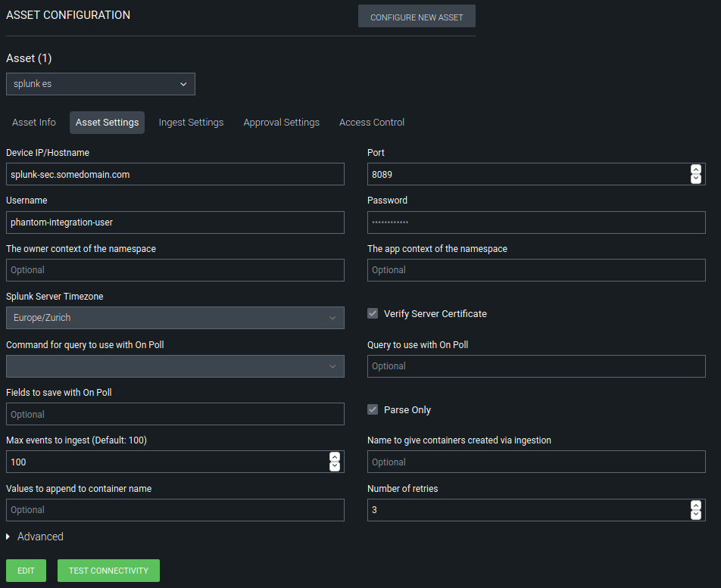Switch to the Asset Info tab

click(34, 123)
